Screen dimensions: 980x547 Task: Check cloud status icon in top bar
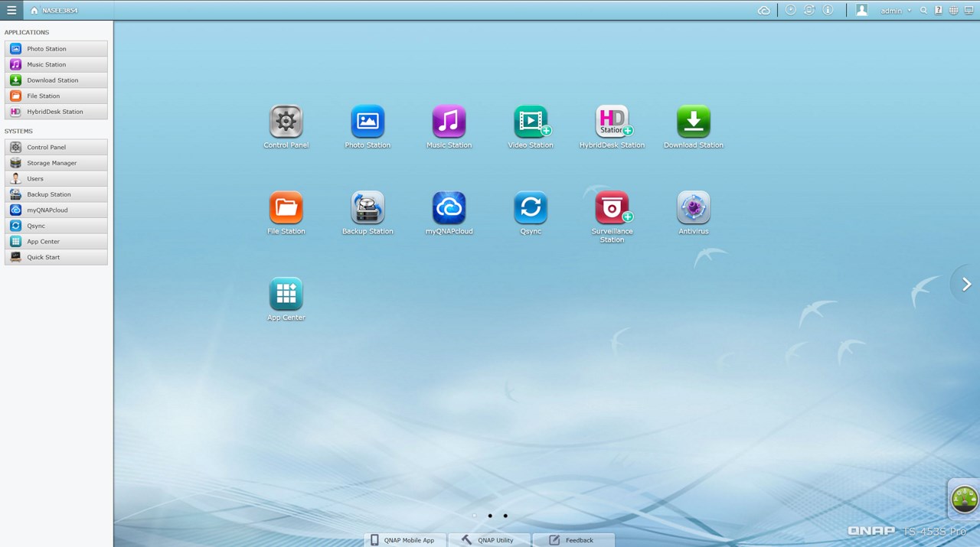(x=763, y=11)
